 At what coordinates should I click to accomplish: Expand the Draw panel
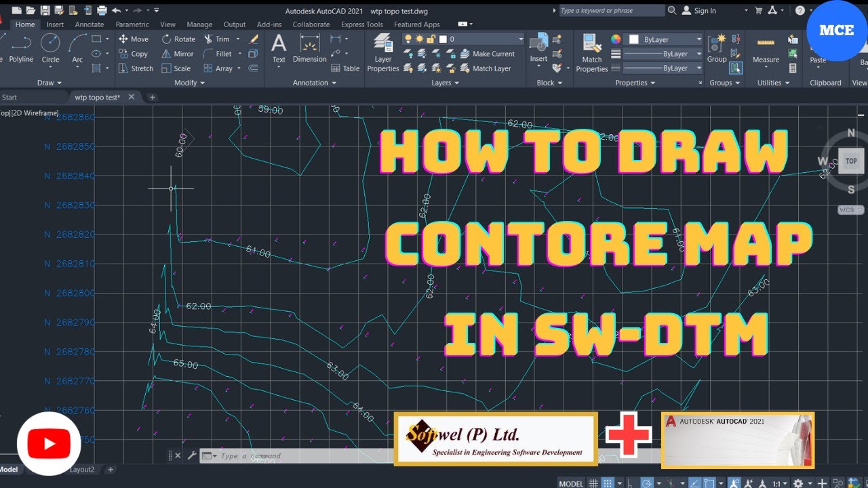(x=50, y=83)
